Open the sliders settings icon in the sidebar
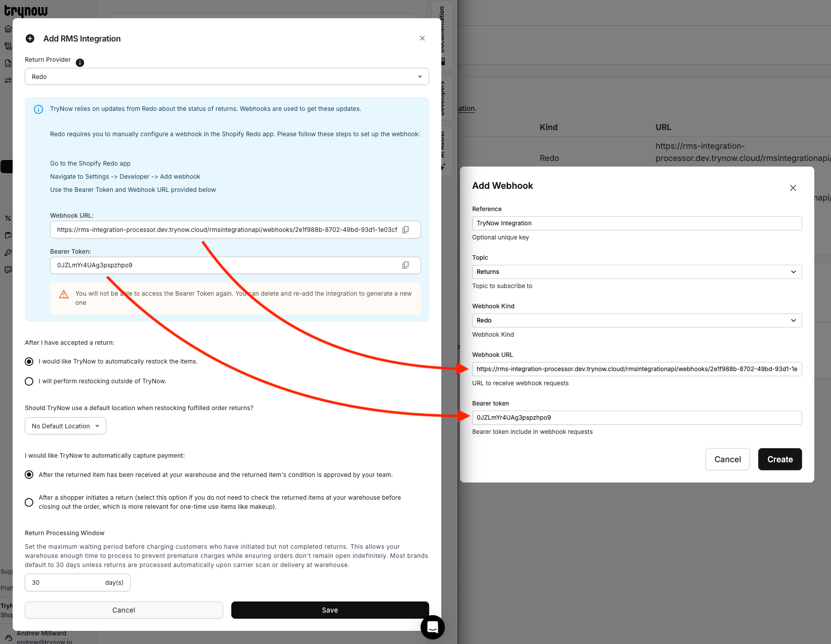The height and width of the screenshot is (644, 831). click(x=8, y=80)
